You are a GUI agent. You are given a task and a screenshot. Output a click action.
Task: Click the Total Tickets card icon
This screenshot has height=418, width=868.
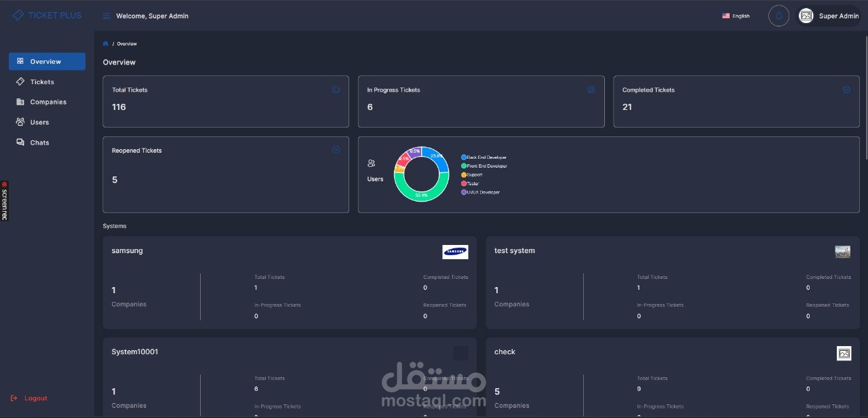[x=336, y=90]
